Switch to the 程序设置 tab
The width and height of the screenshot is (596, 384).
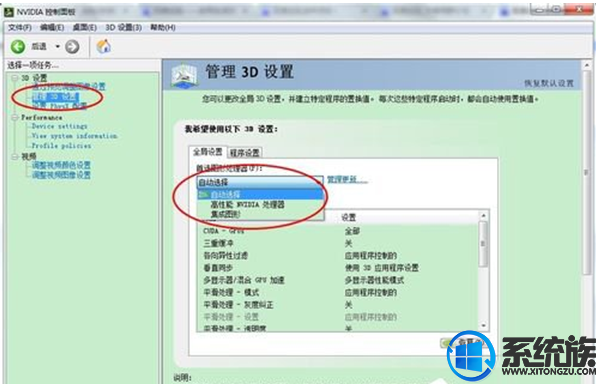pyautogui.click(x=245, y=153)
